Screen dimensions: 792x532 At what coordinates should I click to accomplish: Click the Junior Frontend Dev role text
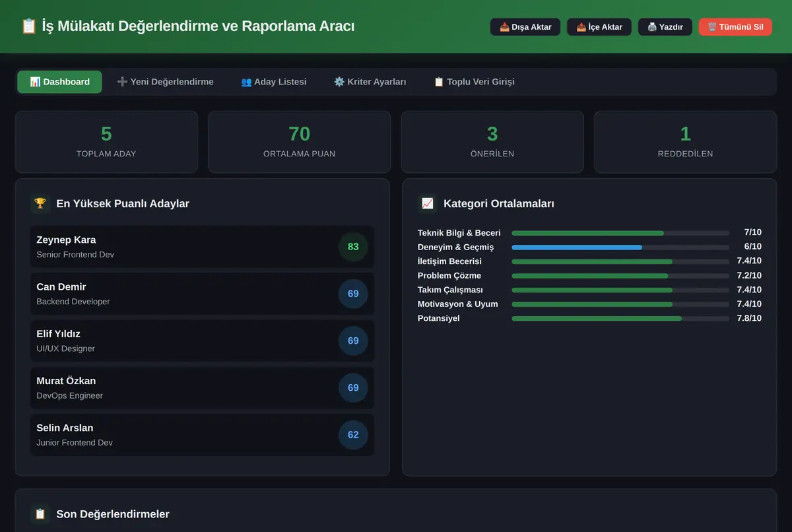[75, 442]
